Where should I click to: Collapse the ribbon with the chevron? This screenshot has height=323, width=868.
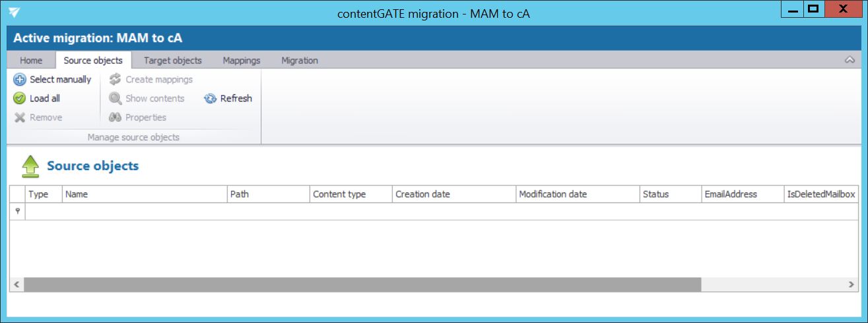(850, 61)
